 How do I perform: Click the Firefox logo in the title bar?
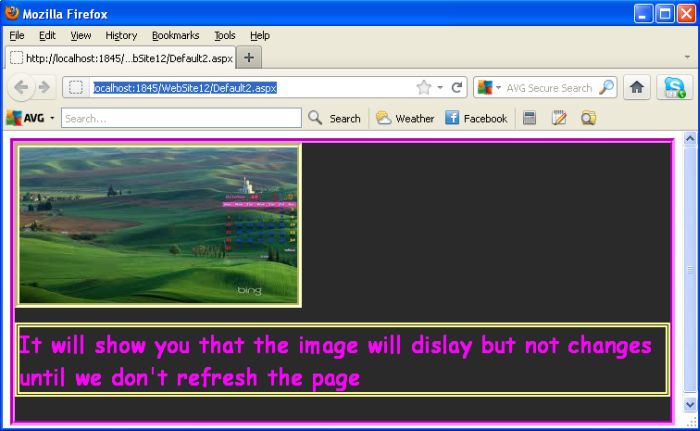coord(12,13)
